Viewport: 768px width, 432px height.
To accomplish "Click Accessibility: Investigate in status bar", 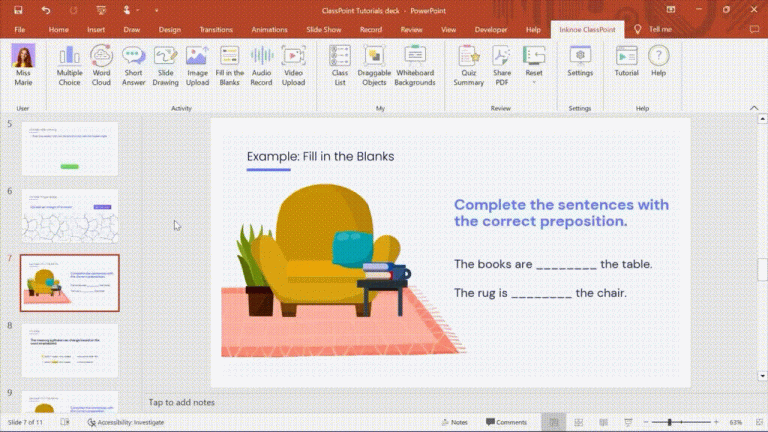I will [125, 422].
